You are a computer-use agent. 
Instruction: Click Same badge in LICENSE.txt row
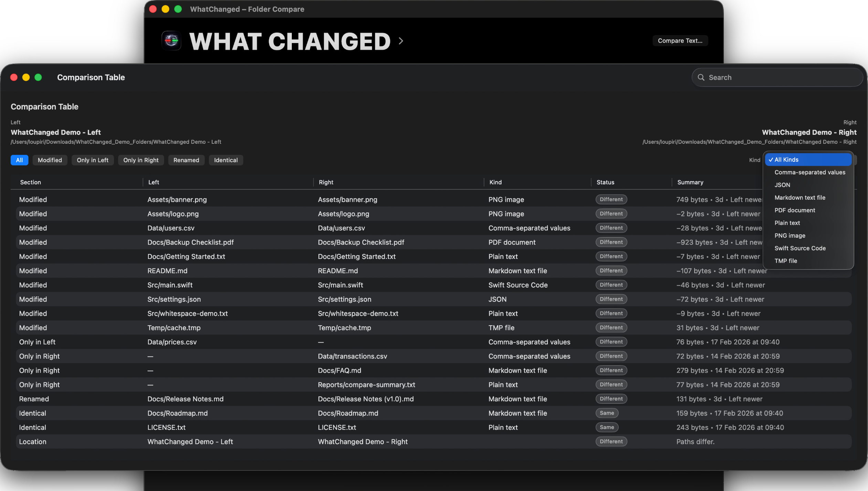607,427
